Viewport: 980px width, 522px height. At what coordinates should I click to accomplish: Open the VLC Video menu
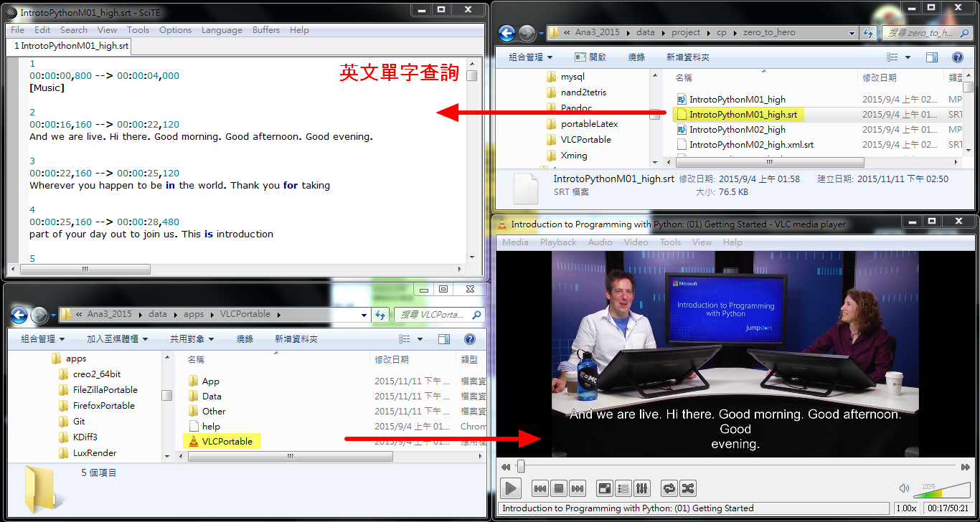[x=636, y=242]
